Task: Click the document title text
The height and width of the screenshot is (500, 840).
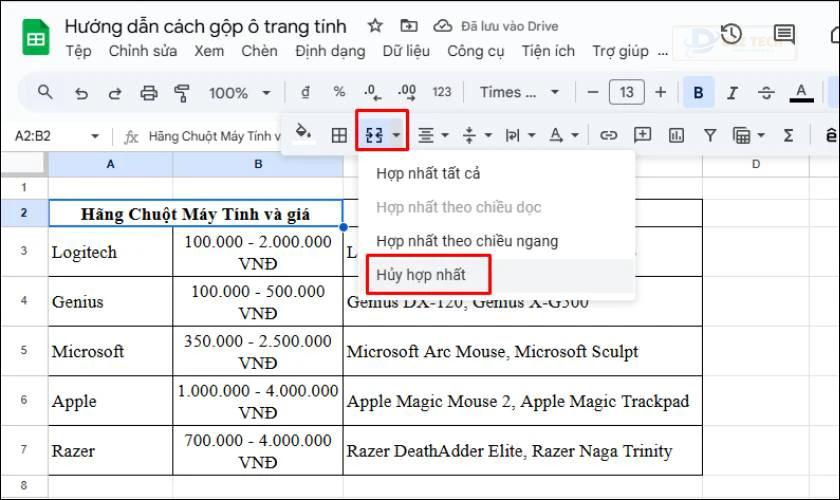Action: pos(205,26)
